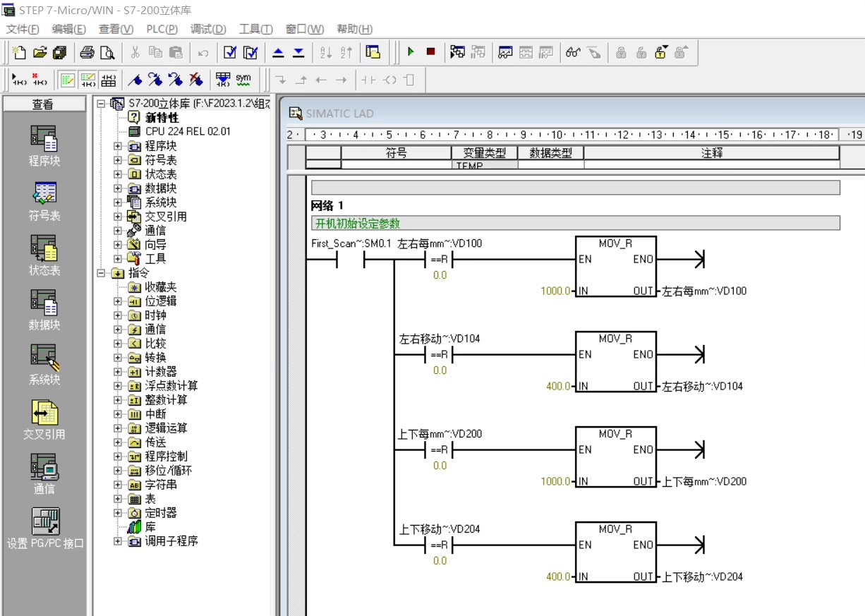Start program status monitoring

[x=458, y=52]
